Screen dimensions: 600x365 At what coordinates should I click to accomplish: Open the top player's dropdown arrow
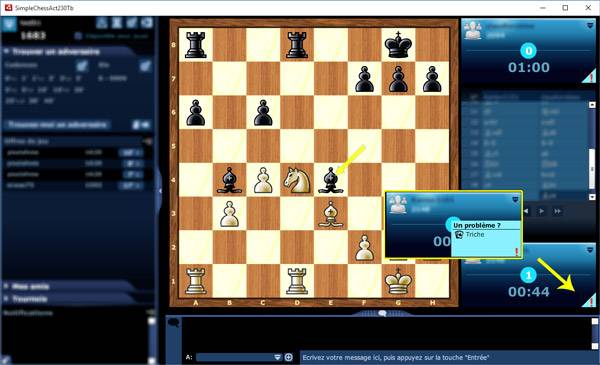(590, 26)
